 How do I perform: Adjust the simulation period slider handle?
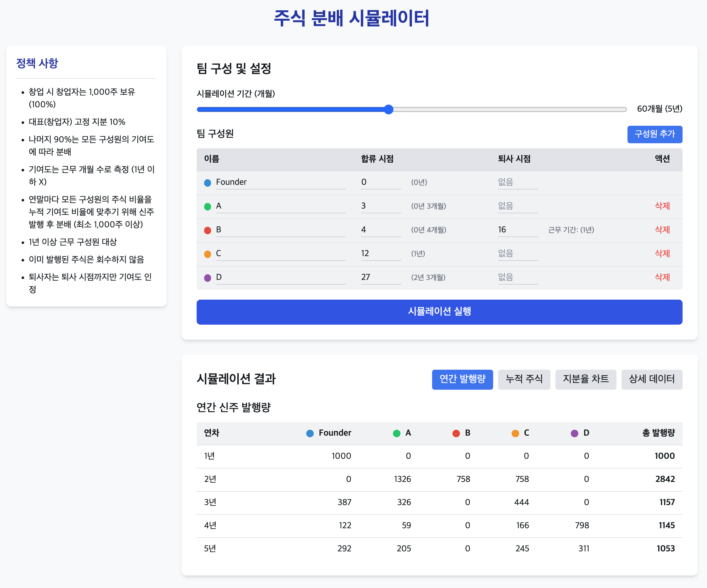tap(389, 109)
